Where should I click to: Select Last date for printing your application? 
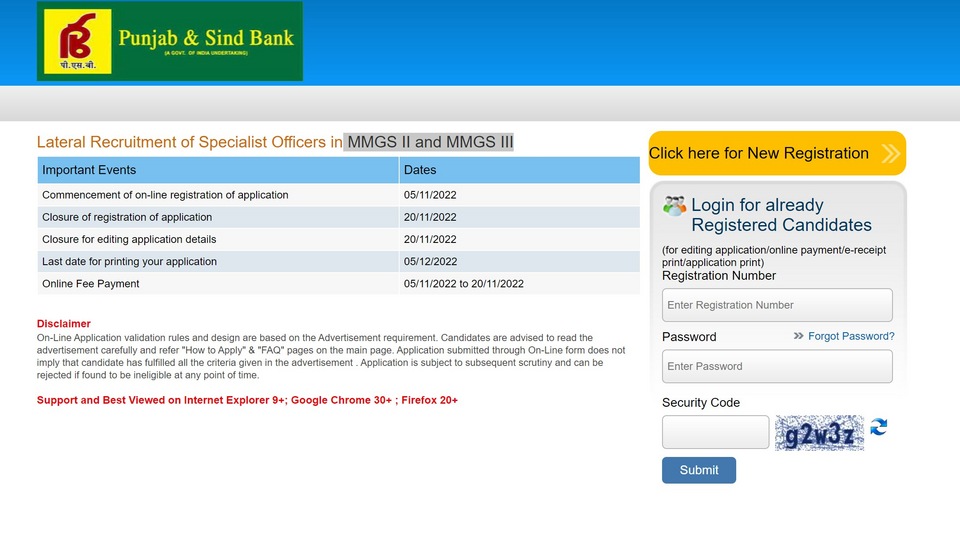tap(129, 261)
